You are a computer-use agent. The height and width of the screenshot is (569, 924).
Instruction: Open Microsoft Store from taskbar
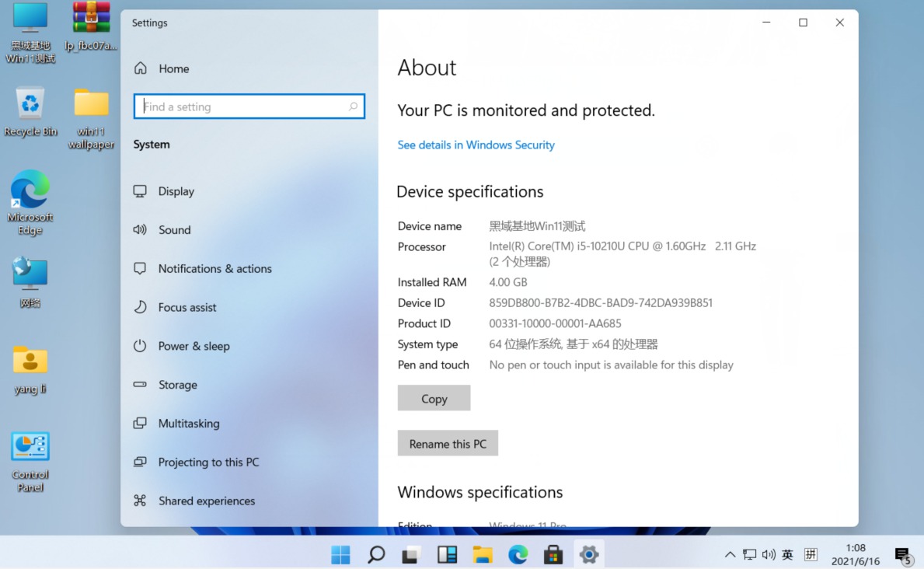[553, 555]
